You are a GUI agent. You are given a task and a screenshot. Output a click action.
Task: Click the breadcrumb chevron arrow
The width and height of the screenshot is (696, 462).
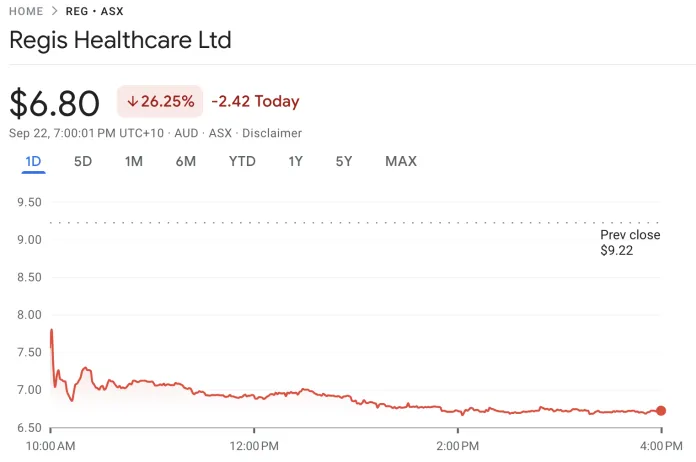click(x=54, y=11)
